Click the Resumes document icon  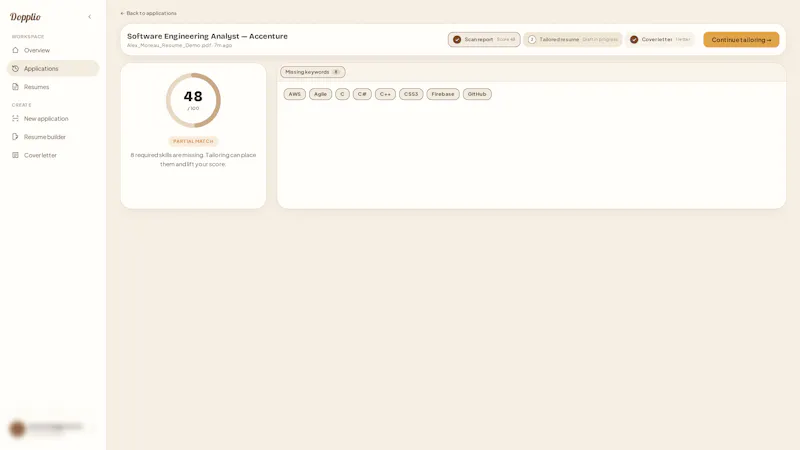[x=15, y=87]
